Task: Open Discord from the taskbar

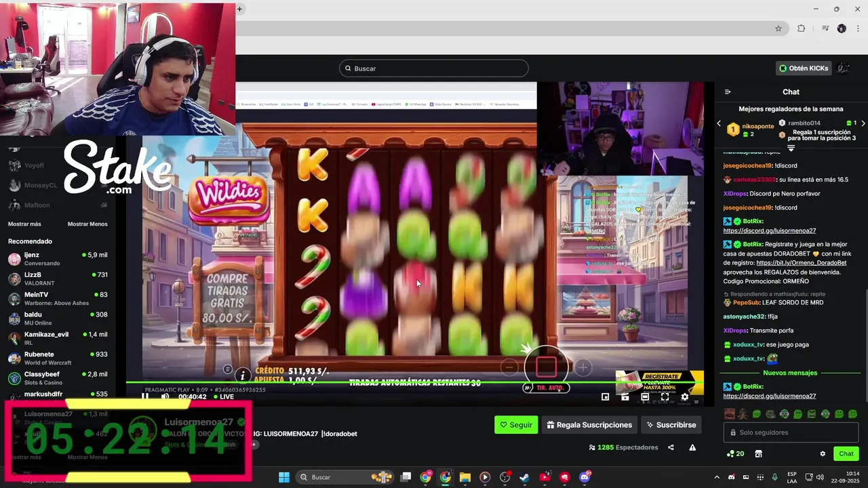Action: 584,477
